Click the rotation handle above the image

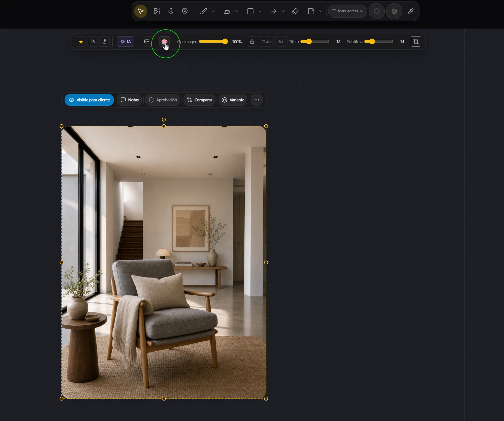click(164, 120)
